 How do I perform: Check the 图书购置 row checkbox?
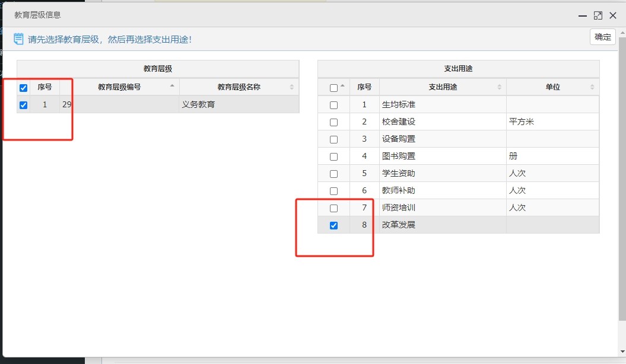coord(333,157)
